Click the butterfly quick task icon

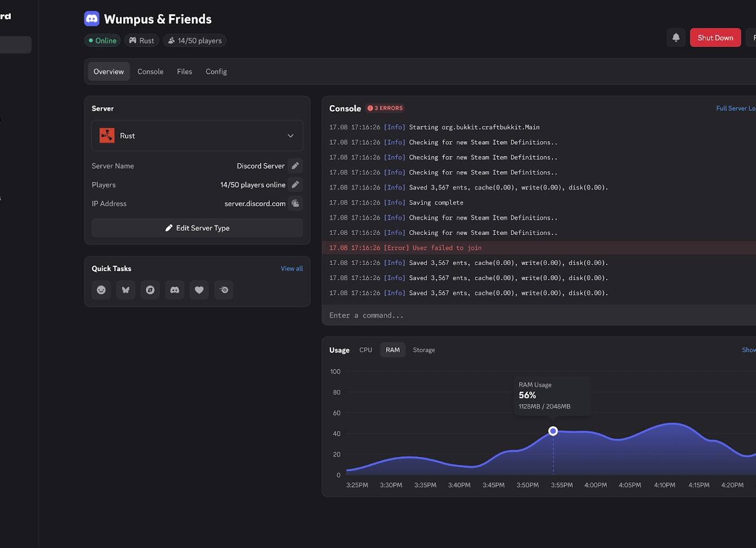coord(126,290)
